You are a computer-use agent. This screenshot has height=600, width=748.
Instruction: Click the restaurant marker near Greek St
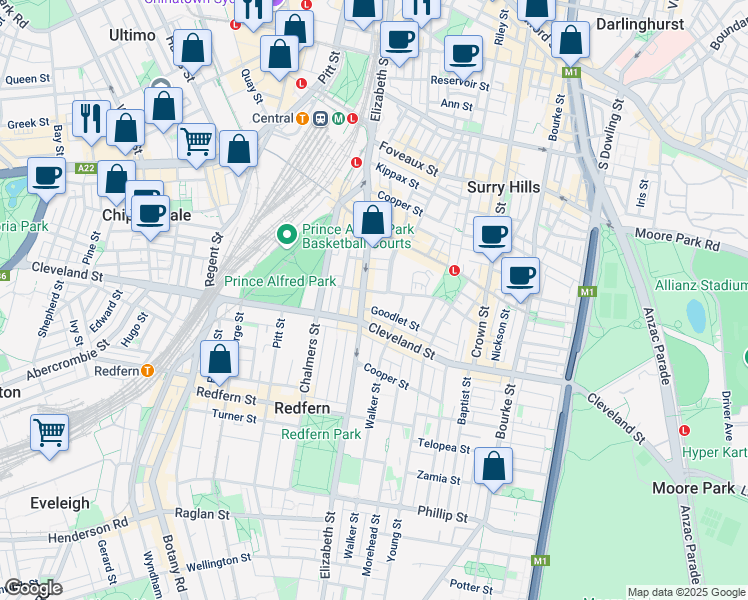tap(91, 122)
